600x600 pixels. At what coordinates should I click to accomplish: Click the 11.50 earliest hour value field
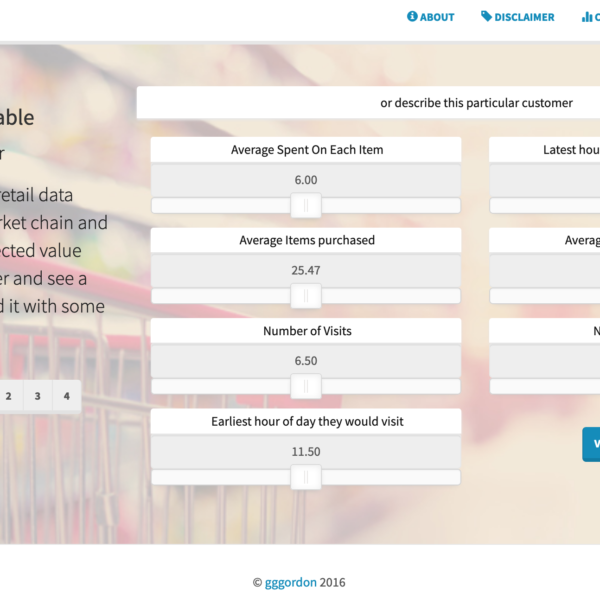click(306, 451)
